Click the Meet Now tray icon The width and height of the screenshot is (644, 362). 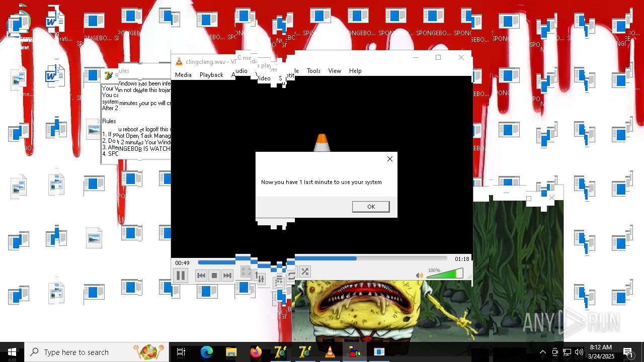pos(555,352)
